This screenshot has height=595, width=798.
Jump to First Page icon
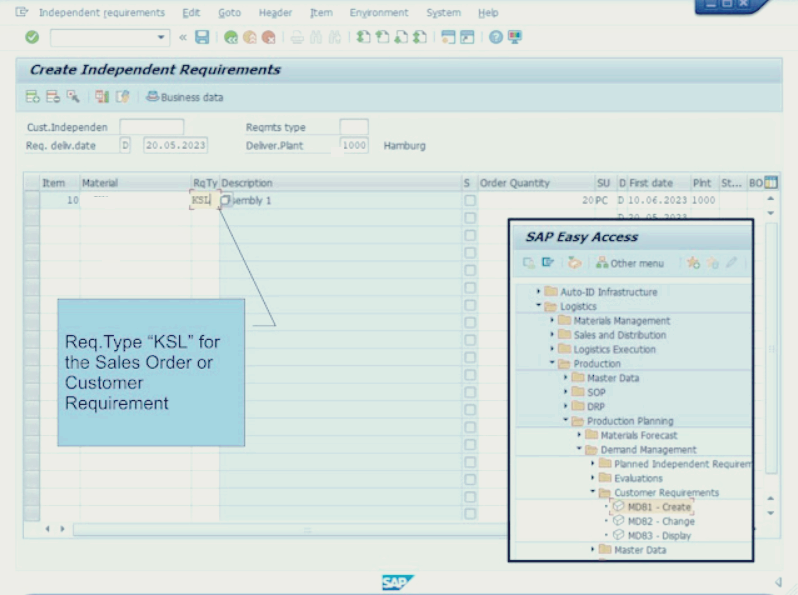[x=363, y=37]
